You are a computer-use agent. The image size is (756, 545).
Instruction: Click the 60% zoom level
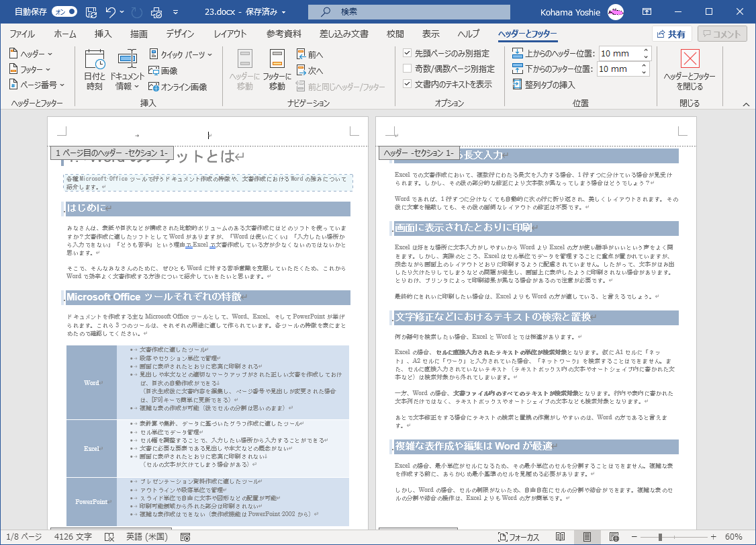(x=733, y=537)
